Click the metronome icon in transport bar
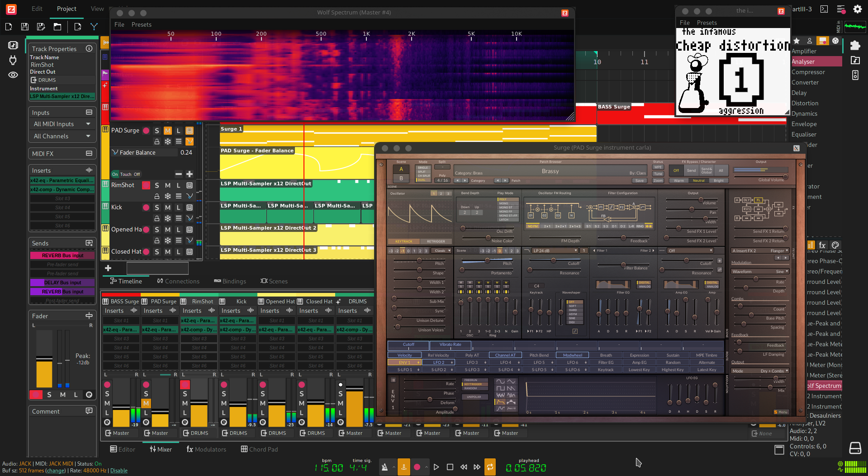This screenshot has width=868, height=476. pos(384,467)
